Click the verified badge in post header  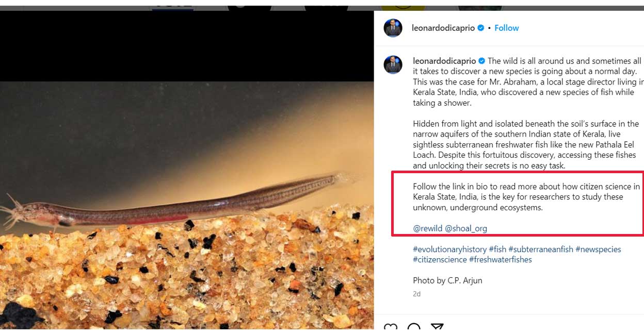pyautogui.click(x=481, y=28)
